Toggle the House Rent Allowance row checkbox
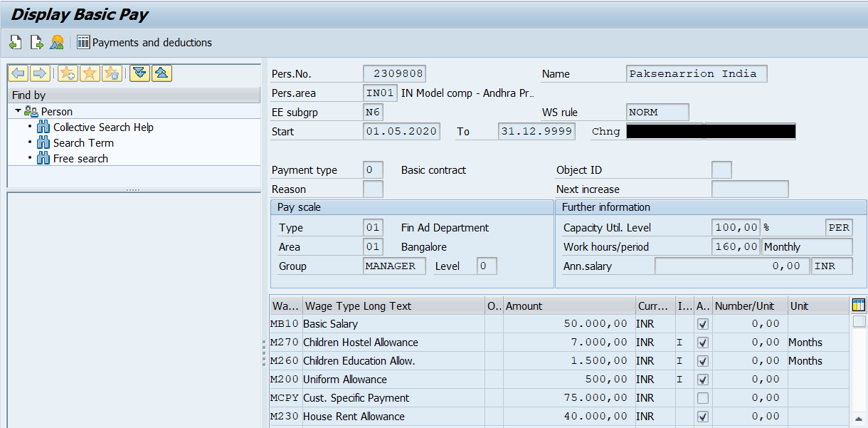The image size is (868, 428). coord(703,417)
